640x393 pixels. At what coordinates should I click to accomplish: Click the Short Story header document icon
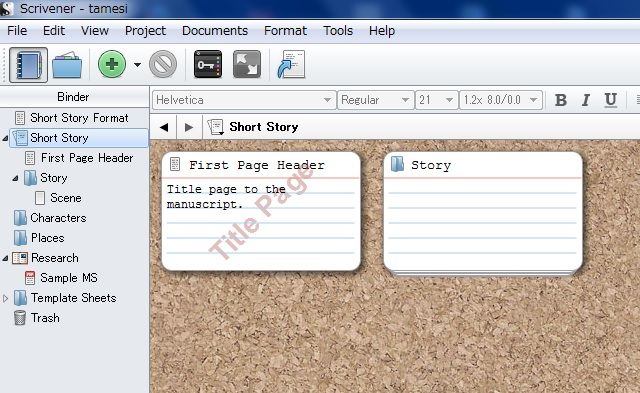pos(216,127)
